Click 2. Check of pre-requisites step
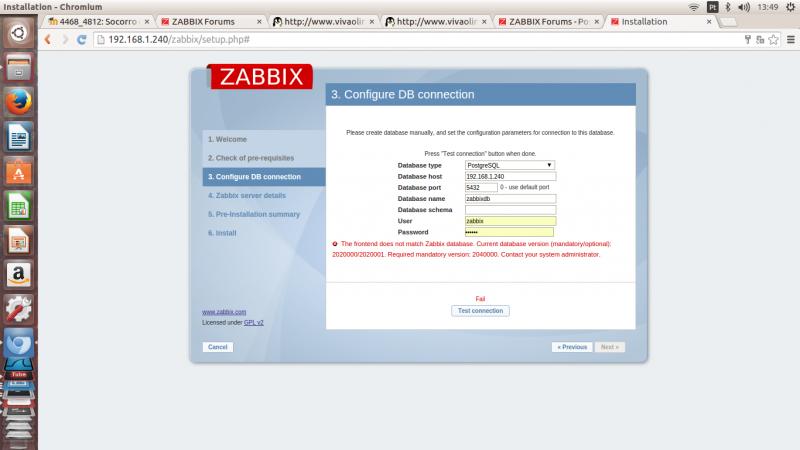800x450 pixels. pyautogui.click(x=251, y=158)
